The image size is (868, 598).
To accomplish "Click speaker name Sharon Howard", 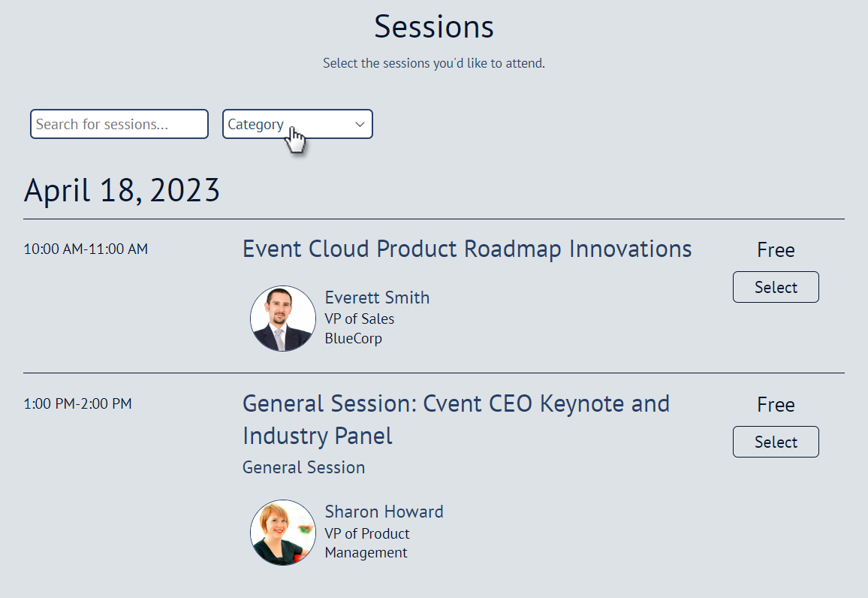I will click(x=384, y=512).
